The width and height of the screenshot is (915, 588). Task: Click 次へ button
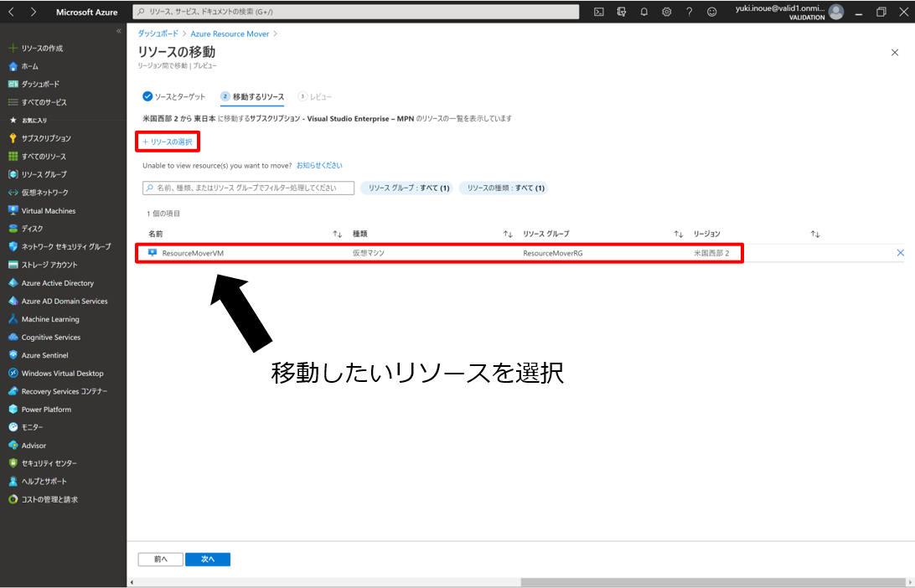point(208,560)
